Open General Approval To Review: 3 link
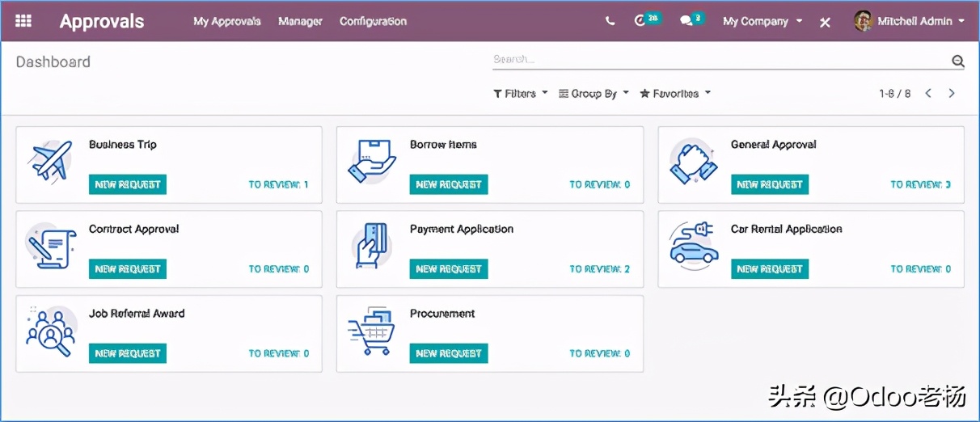980x422 pixels. coord(921,185)
